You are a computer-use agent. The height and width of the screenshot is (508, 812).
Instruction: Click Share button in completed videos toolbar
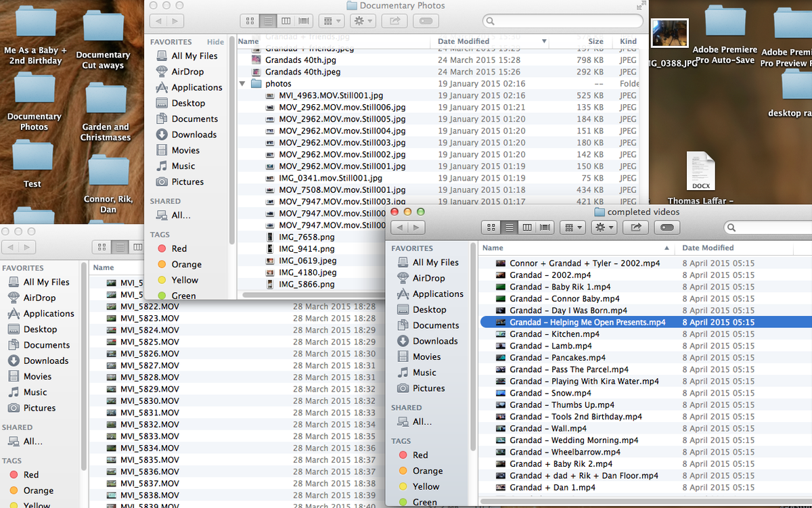click(x=635, y=227)
